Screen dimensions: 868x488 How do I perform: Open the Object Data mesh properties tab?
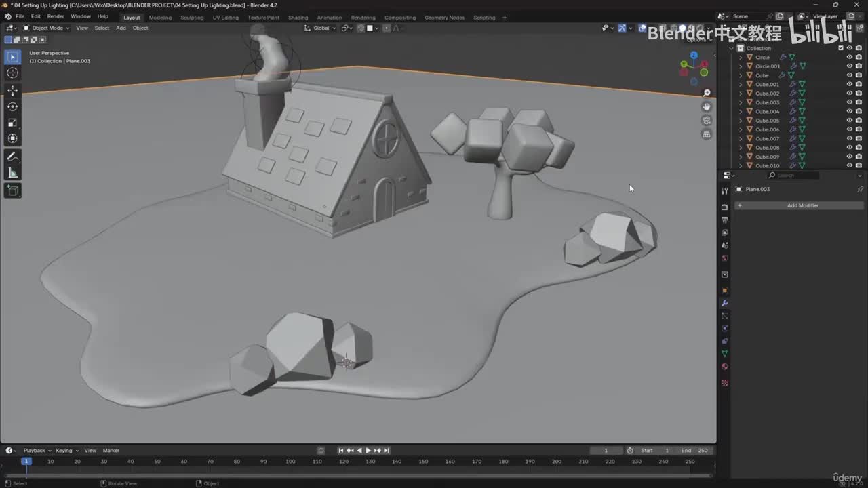click(724, 354)
